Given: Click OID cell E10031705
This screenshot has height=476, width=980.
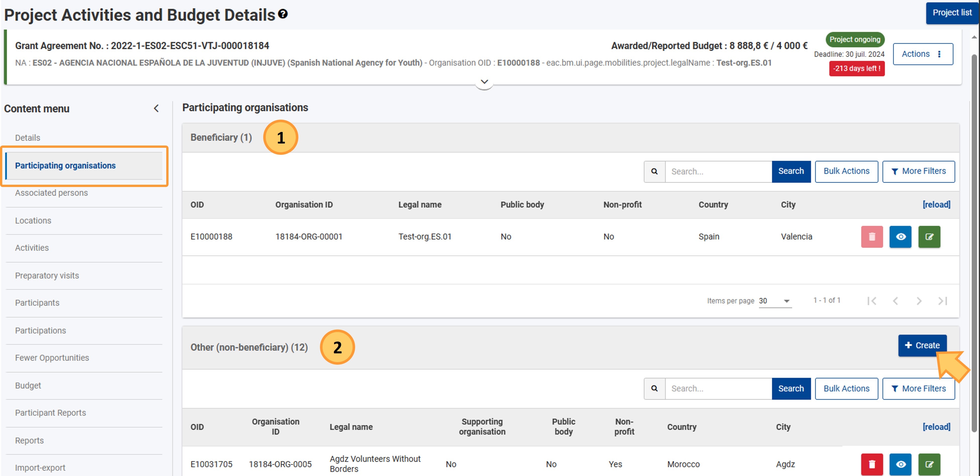Looking at the screenshot, I should [x=211, y=464].
